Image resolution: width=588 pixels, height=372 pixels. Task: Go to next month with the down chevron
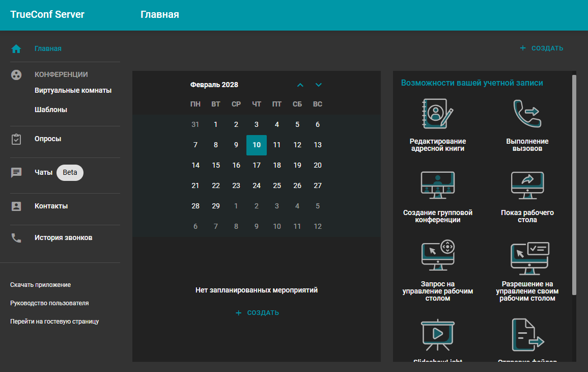pos(318,85)
